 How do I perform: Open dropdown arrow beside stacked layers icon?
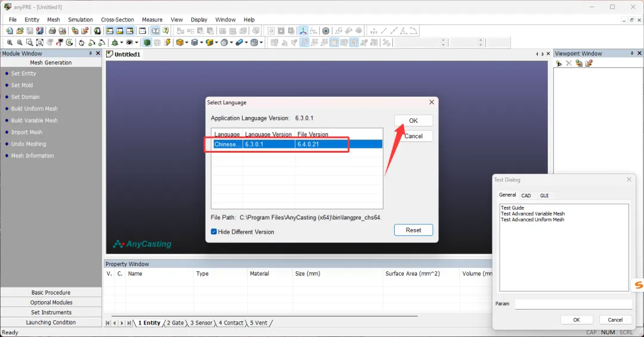point(202,42)
